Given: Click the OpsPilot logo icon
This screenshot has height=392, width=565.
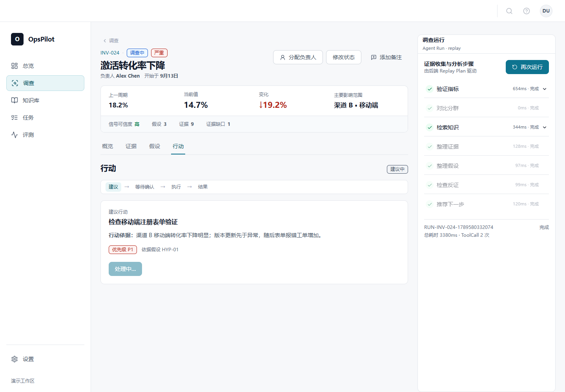Looking at the screenshot, I should click(17, 39).
